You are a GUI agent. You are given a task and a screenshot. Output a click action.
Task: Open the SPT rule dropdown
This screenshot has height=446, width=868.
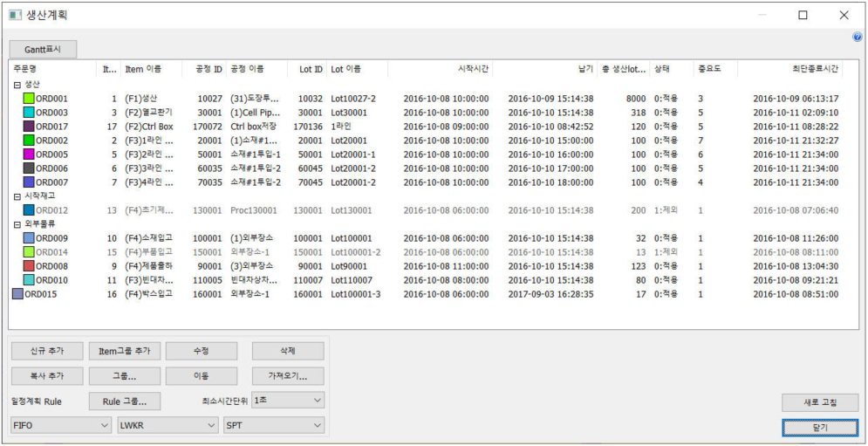(x=272, y=425)
